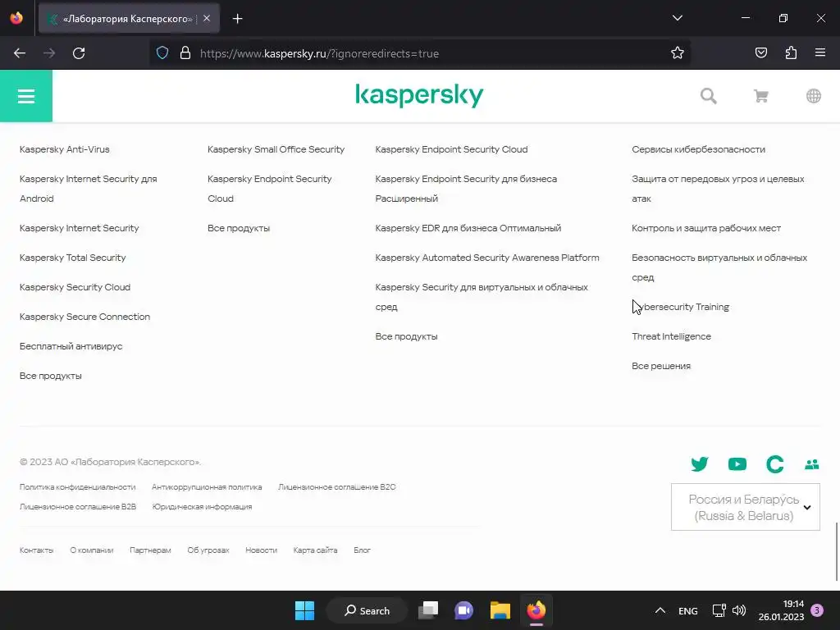Image resolution: width=840 pixels, height=630 pixels.
Task: Open the tracking protection shield icon
Action: (x=162, y=53)
